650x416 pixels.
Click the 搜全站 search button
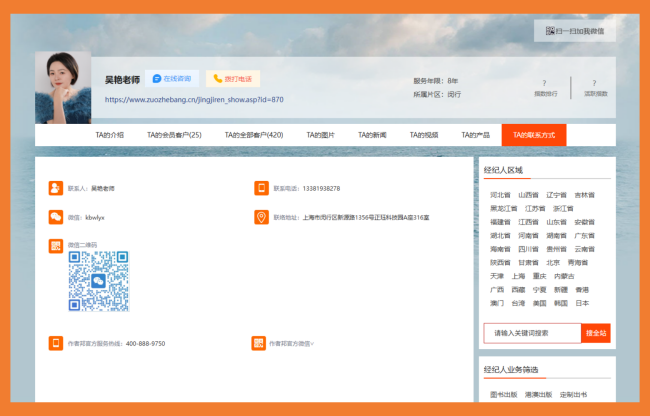pyautogui.click(x=596, y=333)
